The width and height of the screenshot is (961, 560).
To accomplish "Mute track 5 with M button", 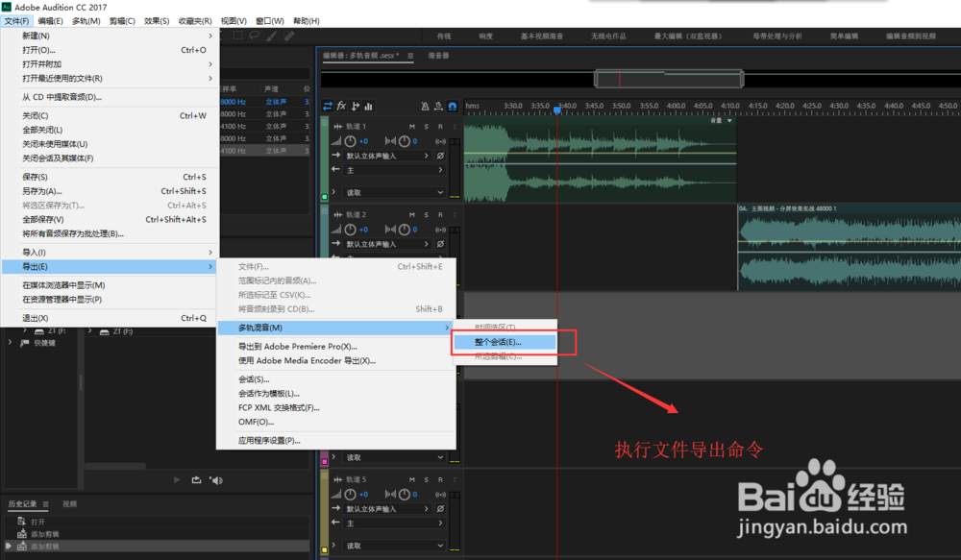I will pyautogui.click(x=412, y=479).
